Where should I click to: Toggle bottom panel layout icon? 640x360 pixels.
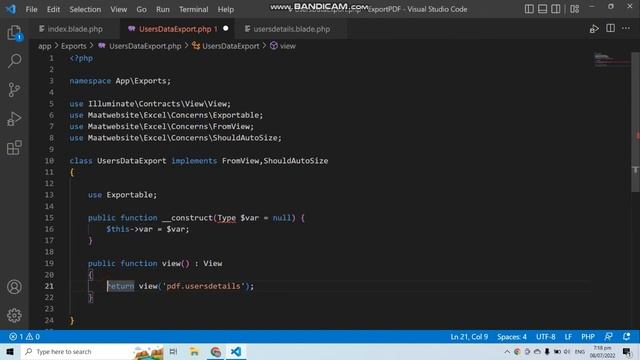pos(542,9)
